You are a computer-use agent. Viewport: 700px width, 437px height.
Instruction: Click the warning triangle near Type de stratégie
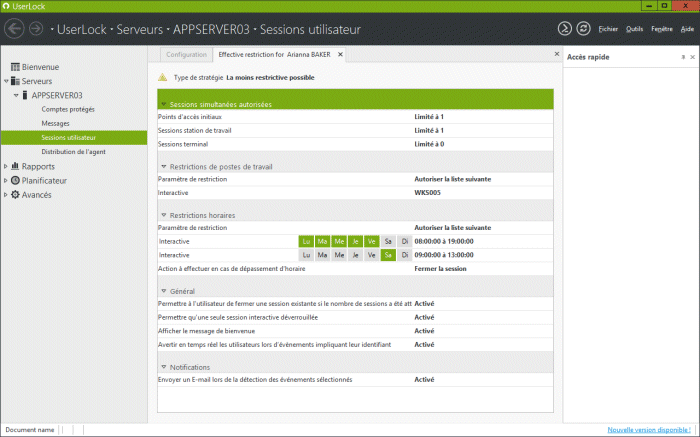[x=162, y=77]
